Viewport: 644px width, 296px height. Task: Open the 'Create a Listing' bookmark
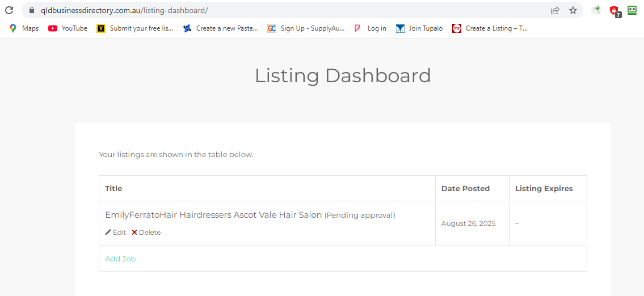[x=490, y=28]
